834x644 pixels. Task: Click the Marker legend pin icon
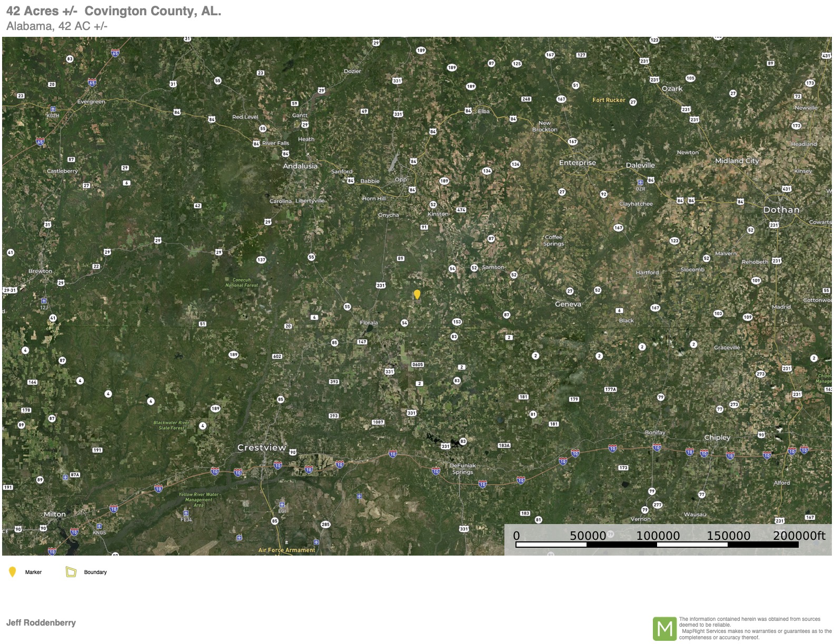13,572
